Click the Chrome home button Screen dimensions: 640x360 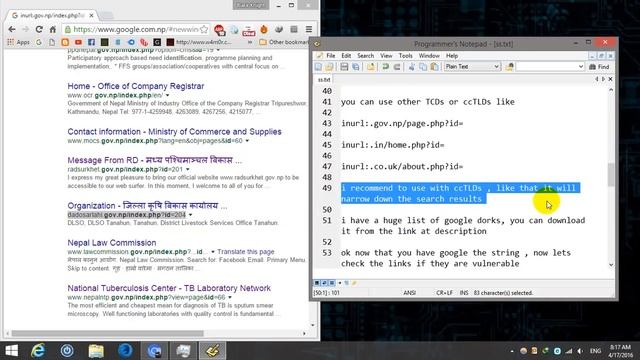pos(52,29)
